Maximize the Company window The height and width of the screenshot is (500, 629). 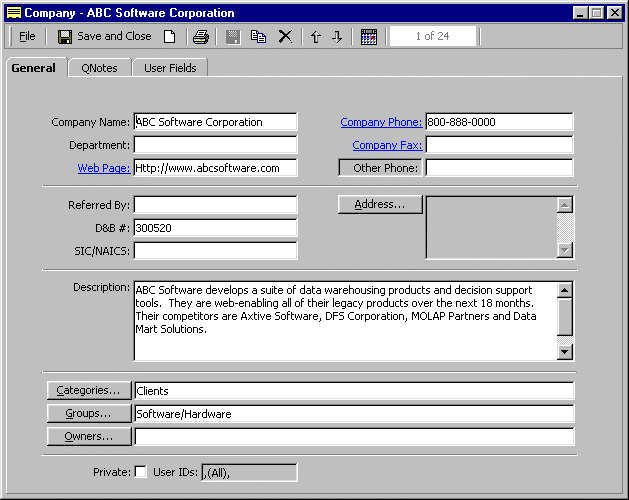point(597,13)
